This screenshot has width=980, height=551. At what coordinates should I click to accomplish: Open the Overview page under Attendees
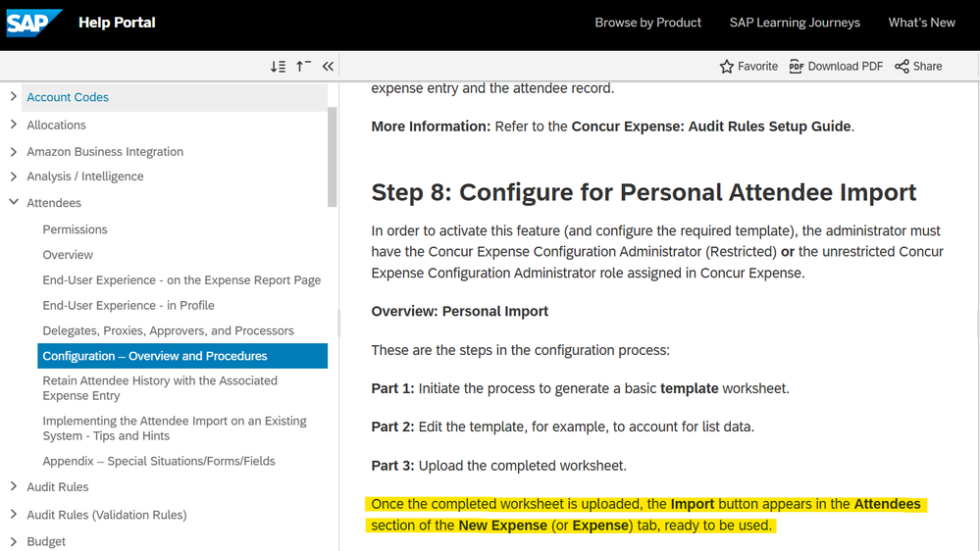(x=68, y=255)
